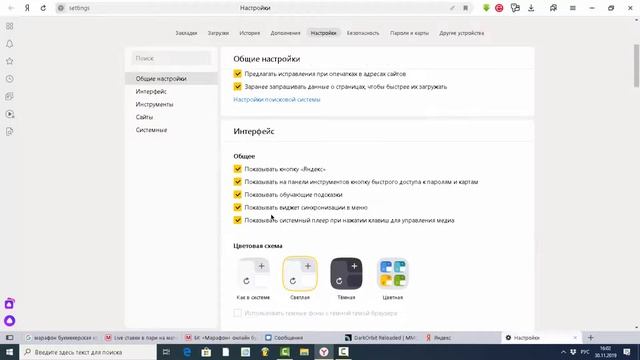The width and height of the screenshot is (640, 360).
Task: Switch to the Яндекс tab
Action: click(x=460, y=338)
